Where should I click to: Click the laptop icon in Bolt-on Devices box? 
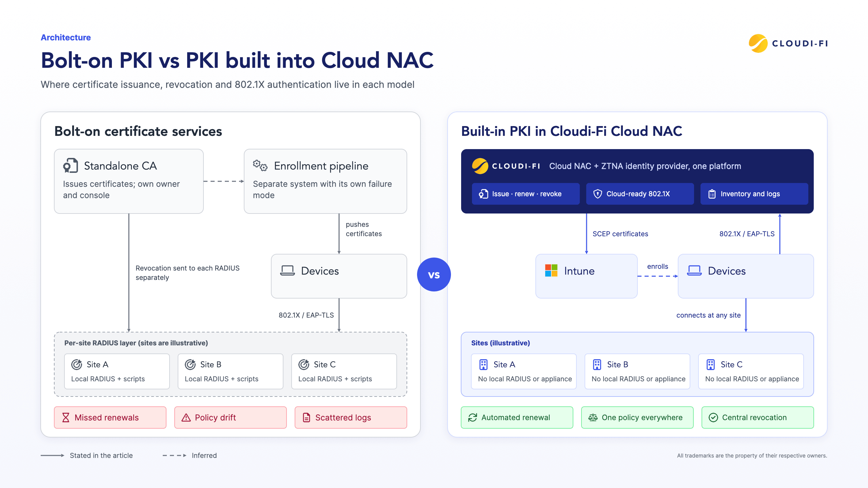click(287, 271)
